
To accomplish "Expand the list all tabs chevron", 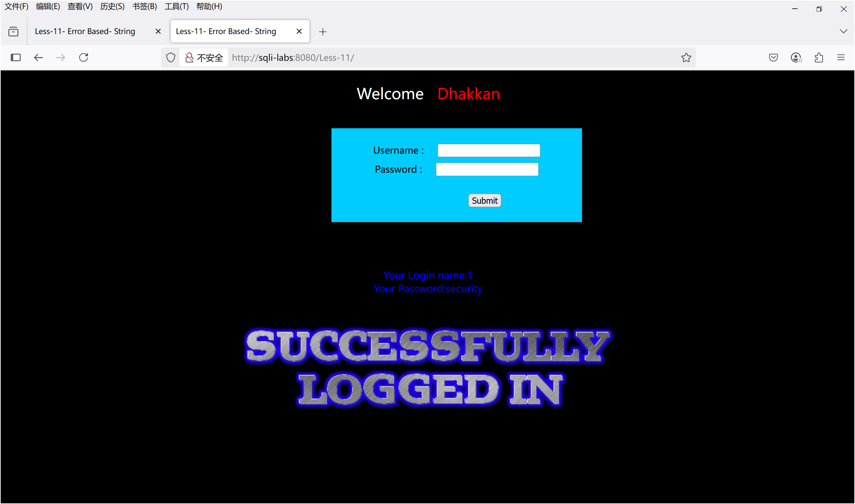I will (x=843, y=32).
